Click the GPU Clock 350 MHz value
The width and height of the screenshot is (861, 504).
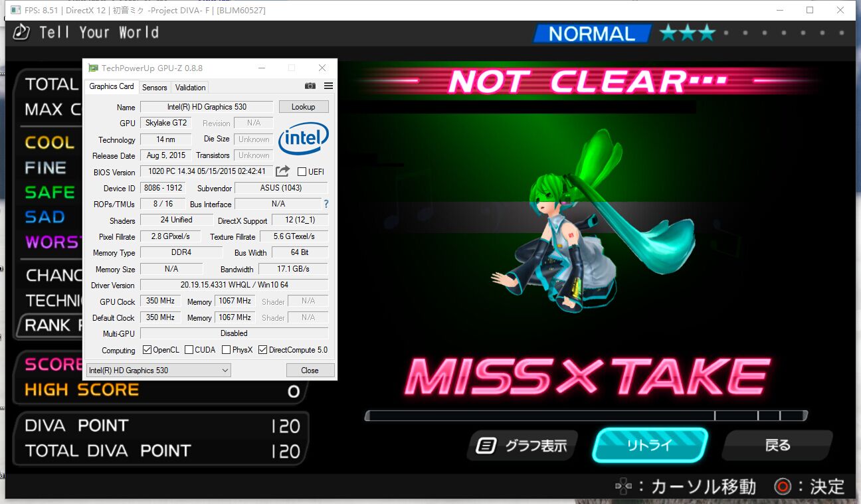tap(160, 301)
